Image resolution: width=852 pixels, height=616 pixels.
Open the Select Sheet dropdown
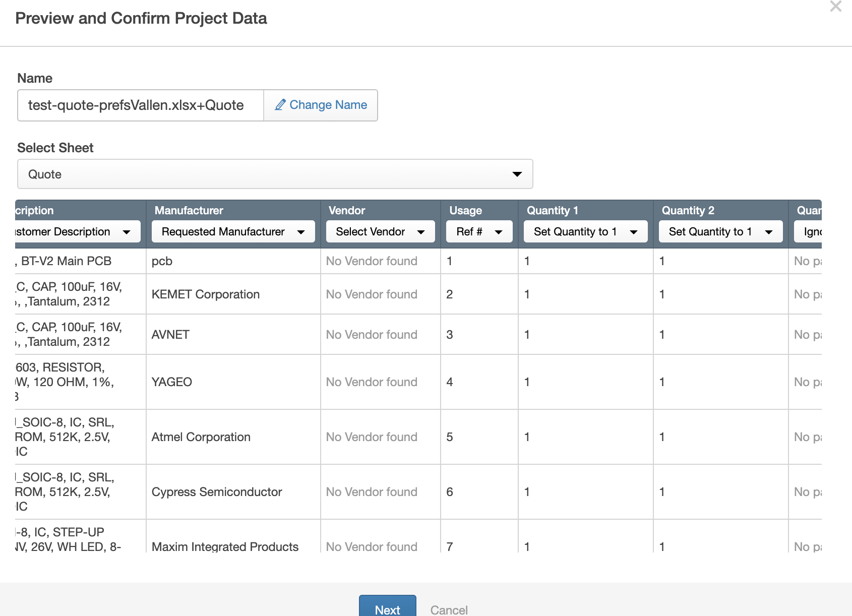(x=275, y=174)
